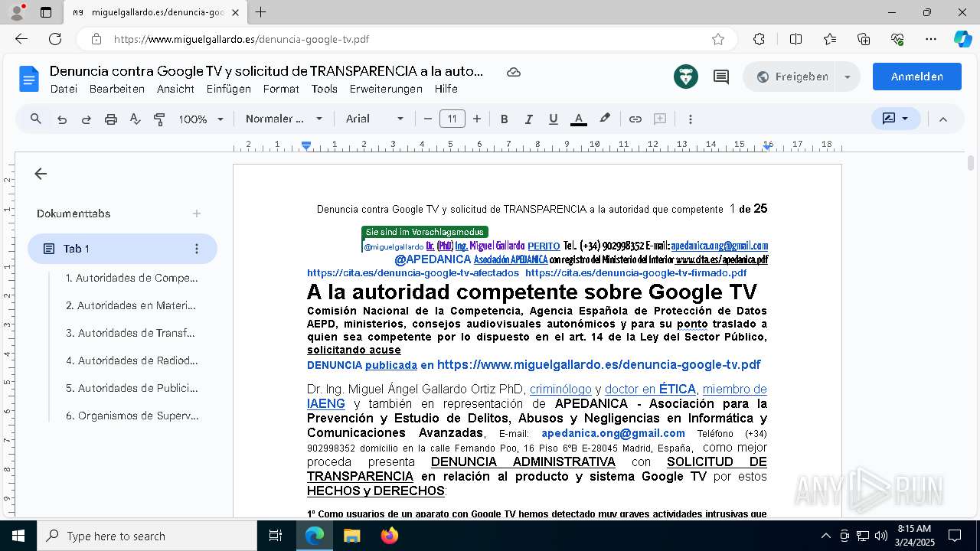
Task: Open Firefox from the taskbar
Action: coord(390,536)
